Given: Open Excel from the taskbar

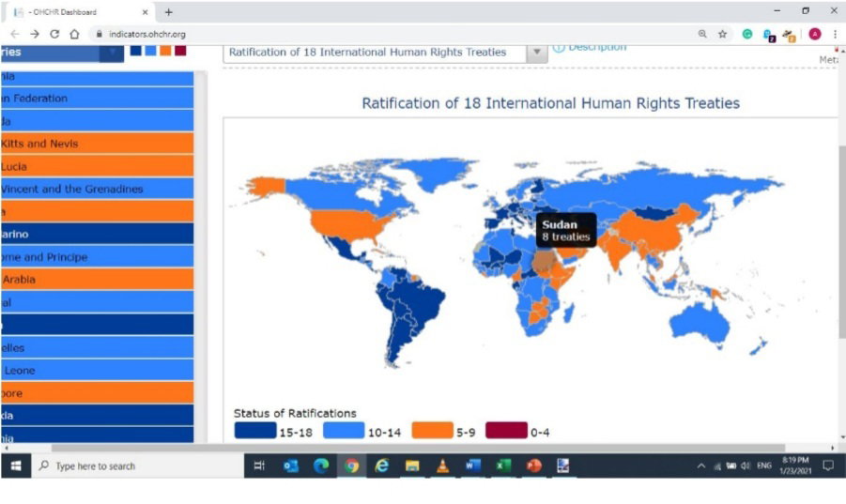Looking at the screenshot, I should [503, 466].
